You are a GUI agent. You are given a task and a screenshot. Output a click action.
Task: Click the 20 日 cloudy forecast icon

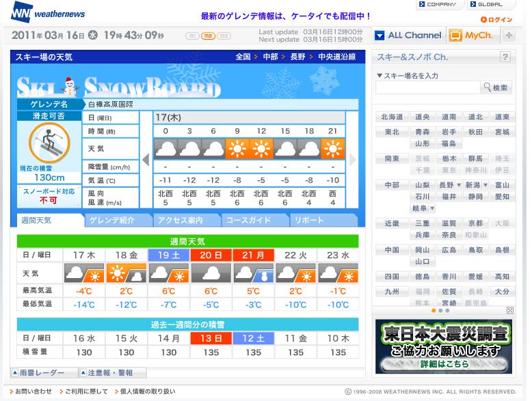[211, 273]
